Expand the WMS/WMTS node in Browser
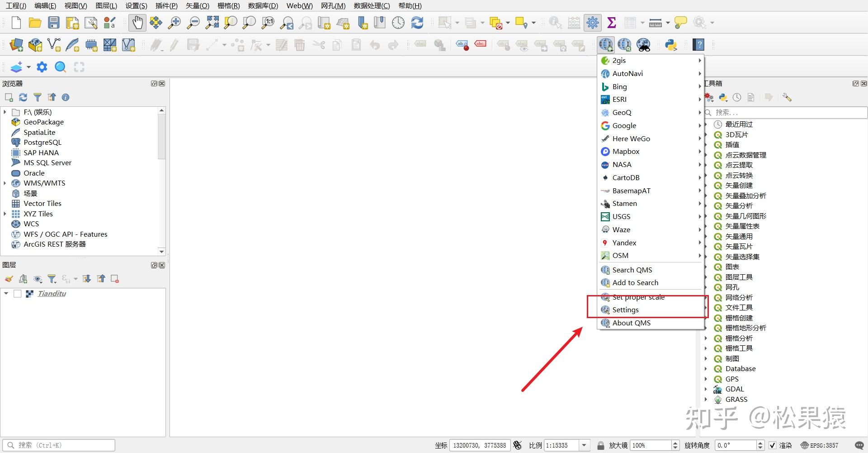Image resolution: width=868 pixels, height=453 pixels. [5, 183]
